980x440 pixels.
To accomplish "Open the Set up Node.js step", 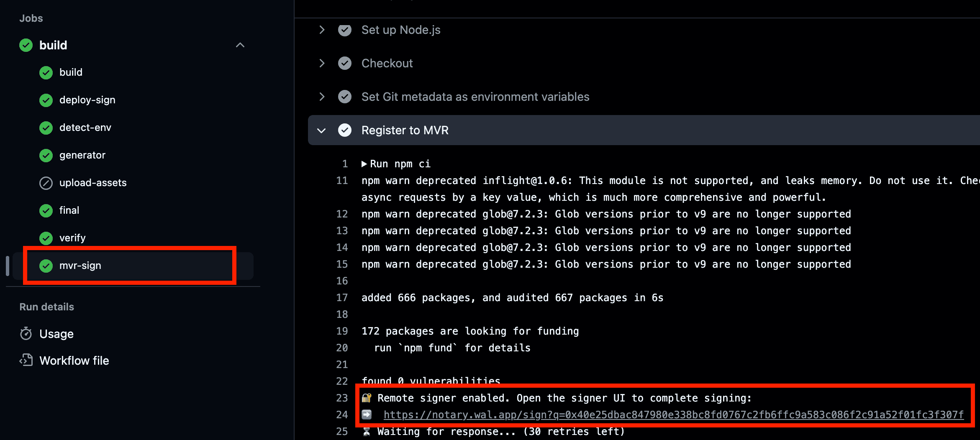I will tap(401, 30).
